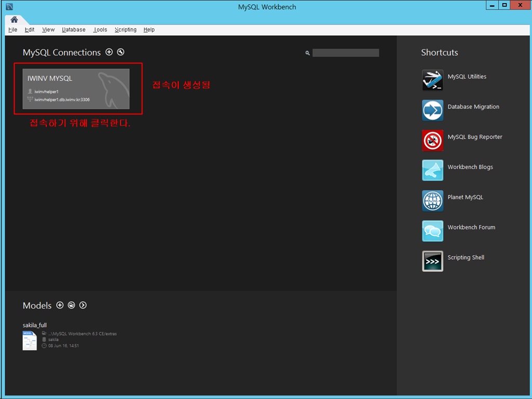This screenshot has width=532, height=399.
Task: Open the File menu
Action: (x=13, y=30)
